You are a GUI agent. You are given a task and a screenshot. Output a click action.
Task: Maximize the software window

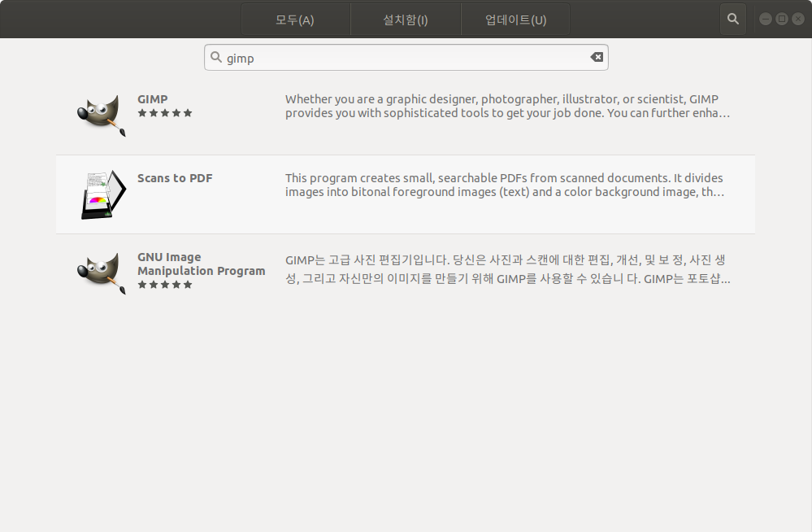tap(782, 20)
